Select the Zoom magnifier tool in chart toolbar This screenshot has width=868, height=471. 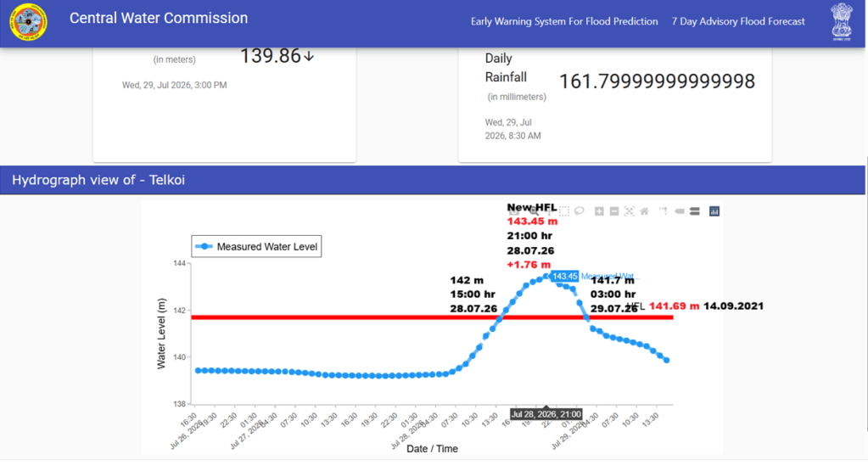[x=534, y=210]
